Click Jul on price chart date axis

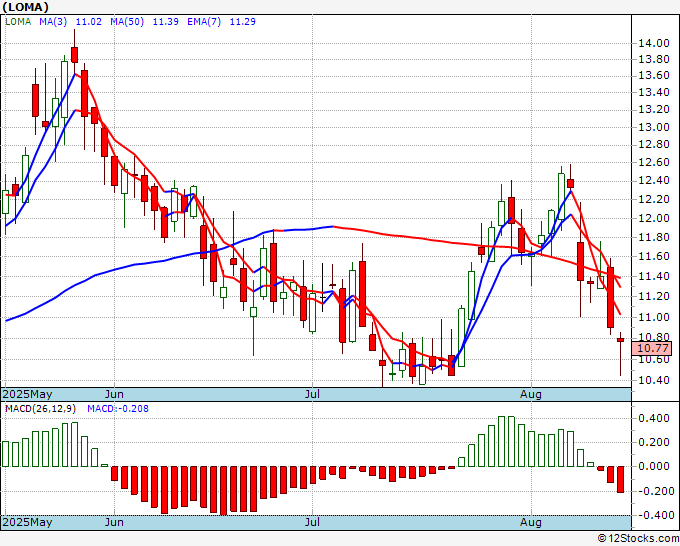pos(312,394)
